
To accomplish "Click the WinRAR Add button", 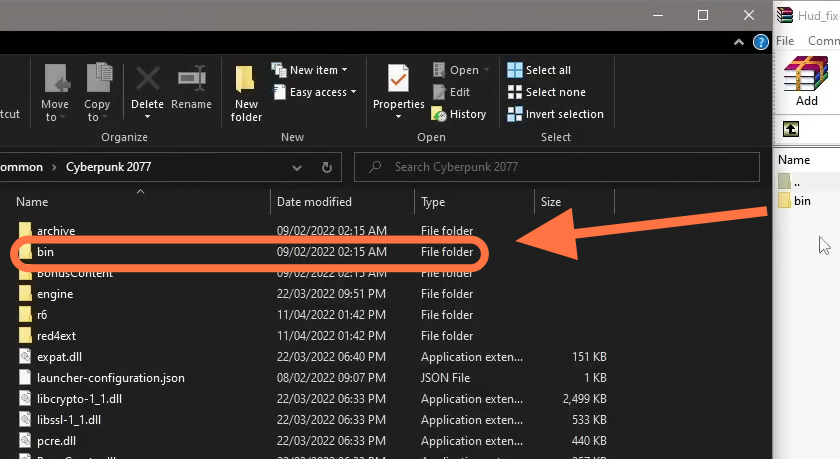I will pos(806,81).
